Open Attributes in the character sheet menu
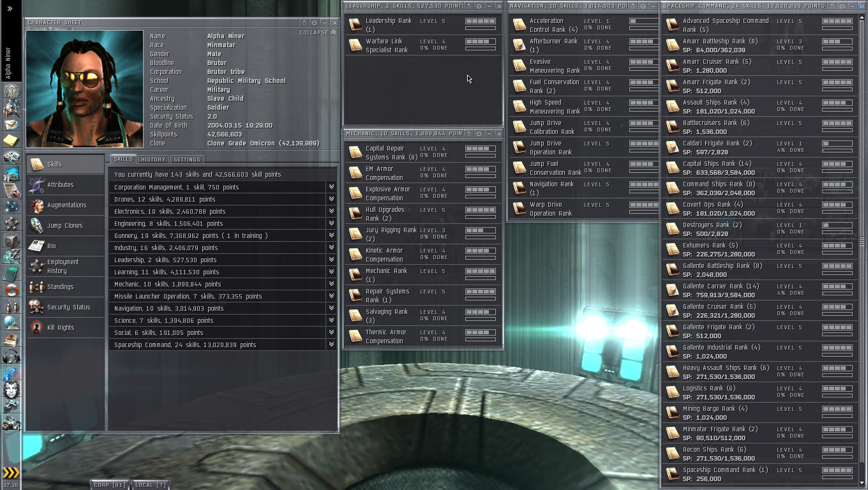Image resolution: width=868 pixels, height=490 pixels. [65, 184]
